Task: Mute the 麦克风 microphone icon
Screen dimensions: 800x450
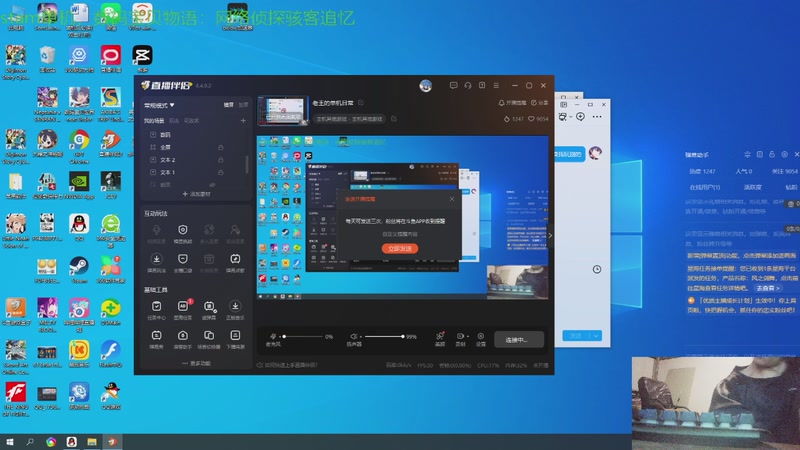Action: pyautogui.click(x=273, y=336)
